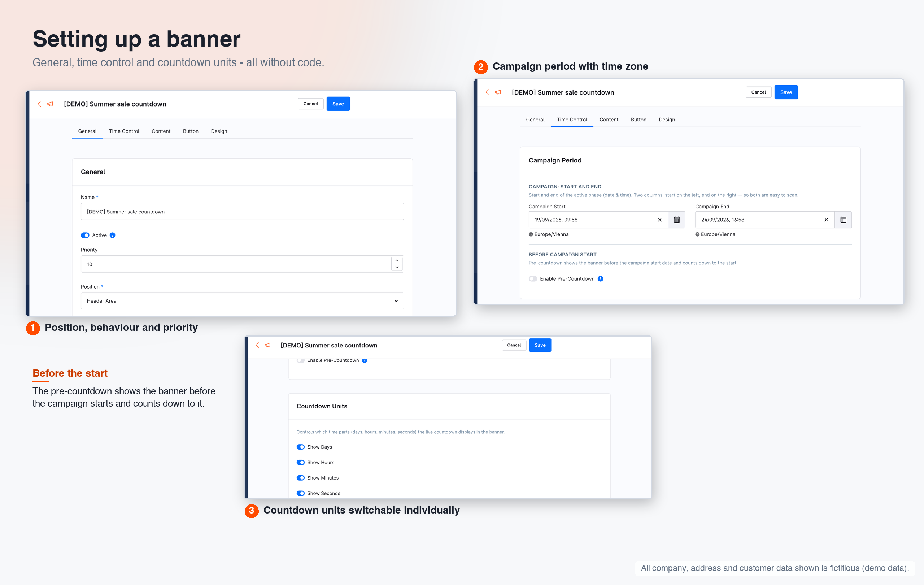Click Save in General settings panel
Image resolution: width=924 pixels, height=585 pixels.
[338, 104]
